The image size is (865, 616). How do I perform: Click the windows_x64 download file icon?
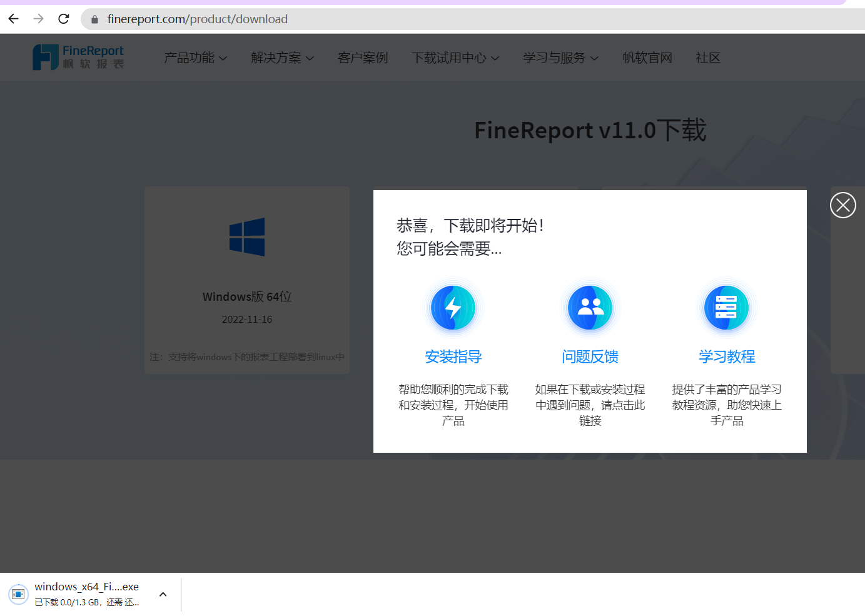point(19,594)
